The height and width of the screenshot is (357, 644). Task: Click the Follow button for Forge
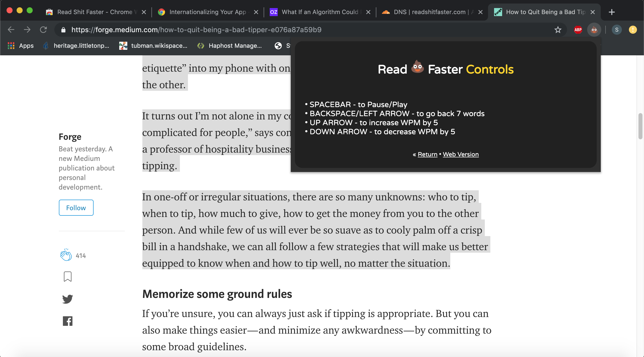76,208
